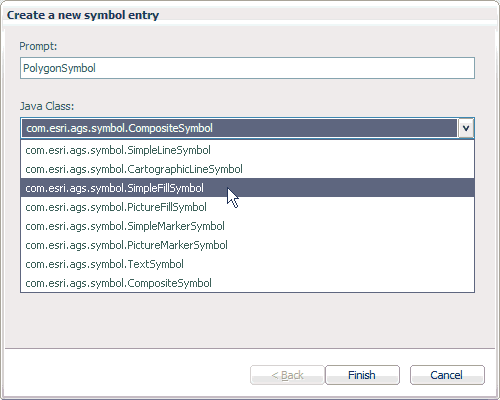This screenshot has width=500, height=400.
Task: Select CompositeSymbol at the list bottom
Action: (x=247, y=283)
